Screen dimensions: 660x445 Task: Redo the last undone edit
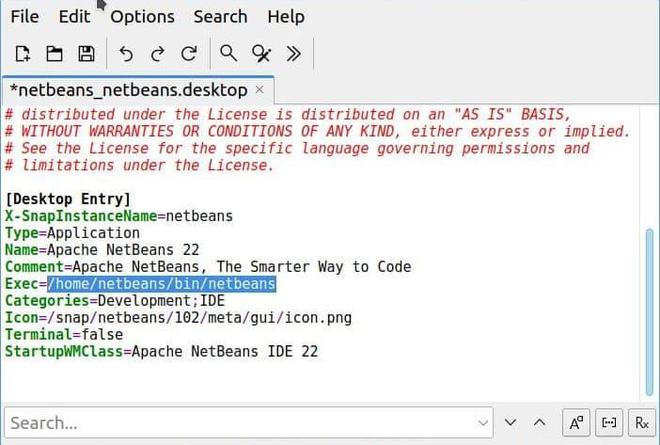(x=157, y=54)
